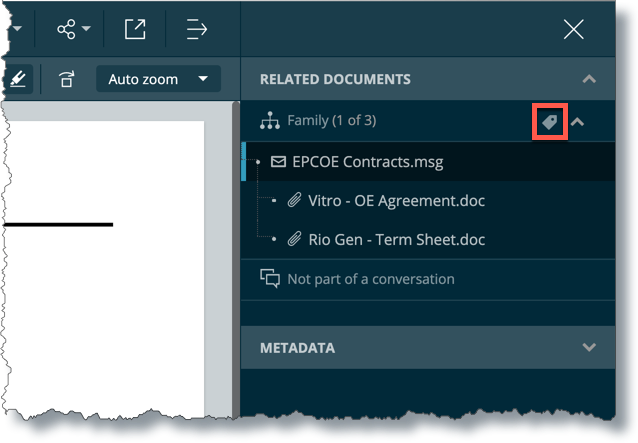This screenshot has width=638, height=443.
Task: Click the paperclip icon beside Rio Gen
Action: (x=294, y=239)
